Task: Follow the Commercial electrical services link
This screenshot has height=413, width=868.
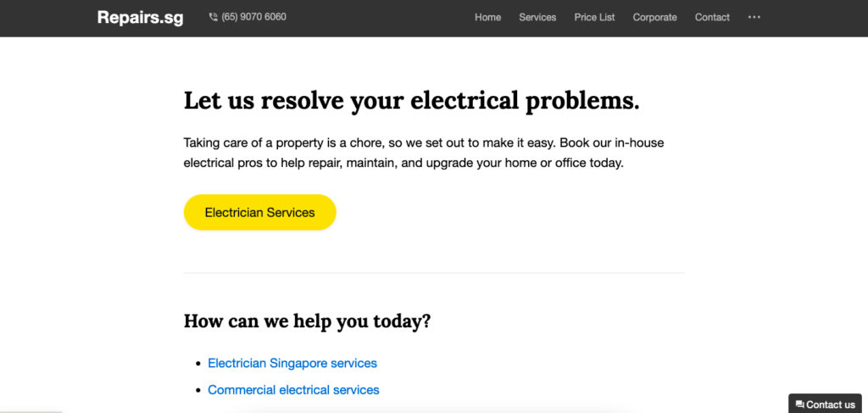Action: pyautogui.click(x=293, y=390)
